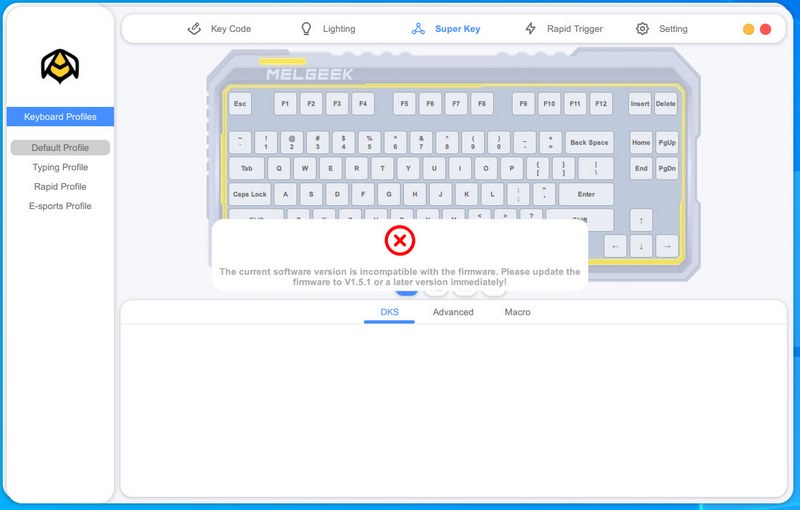Click the P key on keyboard

[512, 168]
